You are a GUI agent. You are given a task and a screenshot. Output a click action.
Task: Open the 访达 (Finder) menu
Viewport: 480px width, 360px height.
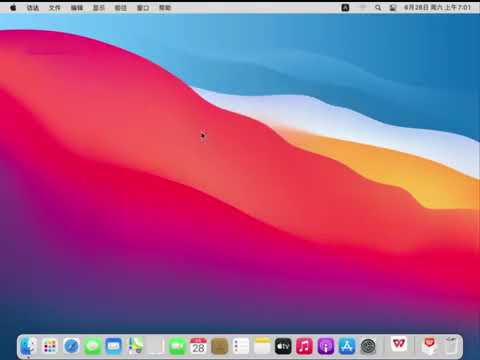(x=33, y=7)
